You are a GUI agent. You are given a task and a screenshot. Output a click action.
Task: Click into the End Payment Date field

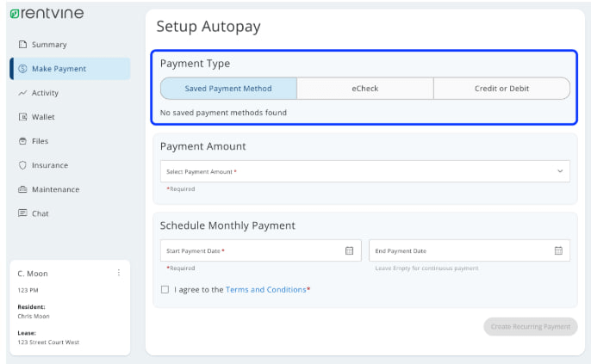coord(470,250)
